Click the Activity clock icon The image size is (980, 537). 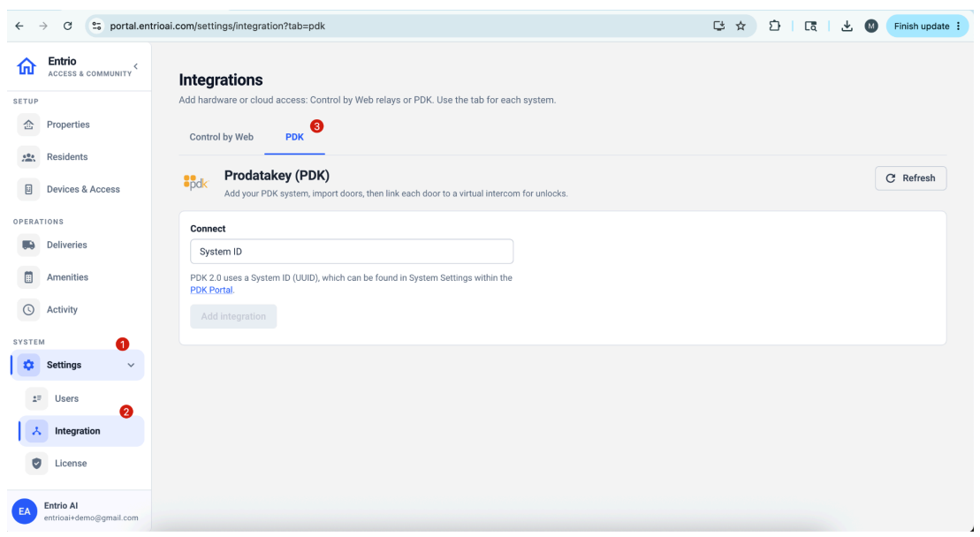29,310
